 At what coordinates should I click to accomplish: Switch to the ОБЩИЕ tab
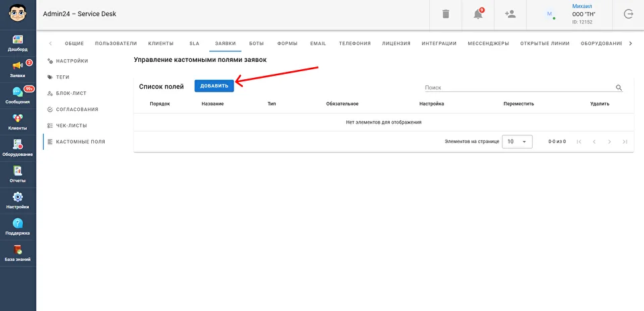point(74,43)
